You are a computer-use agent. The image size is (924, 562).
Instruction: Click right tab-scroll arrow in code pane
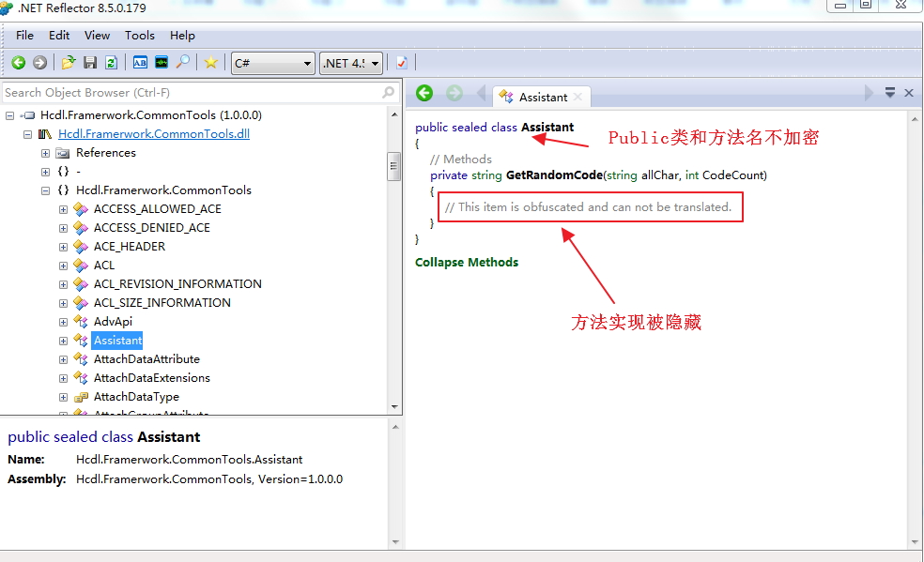point(868,93)
